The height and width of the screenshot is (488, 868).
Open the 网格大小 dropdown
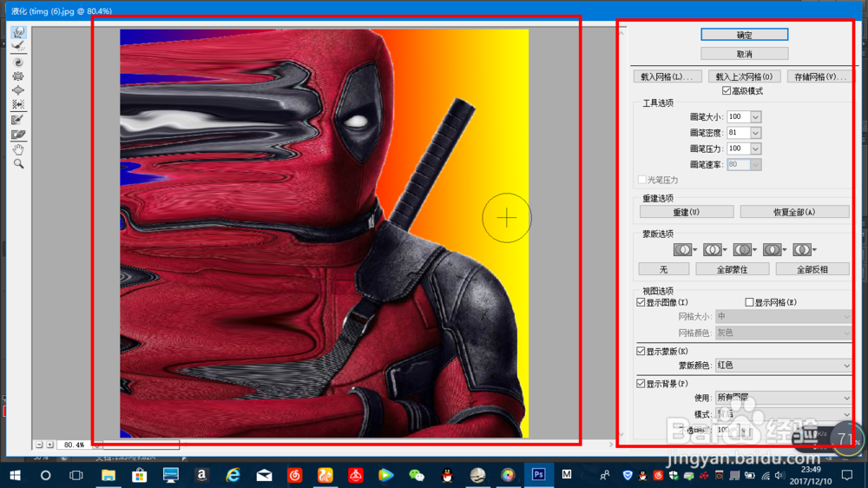783,316
